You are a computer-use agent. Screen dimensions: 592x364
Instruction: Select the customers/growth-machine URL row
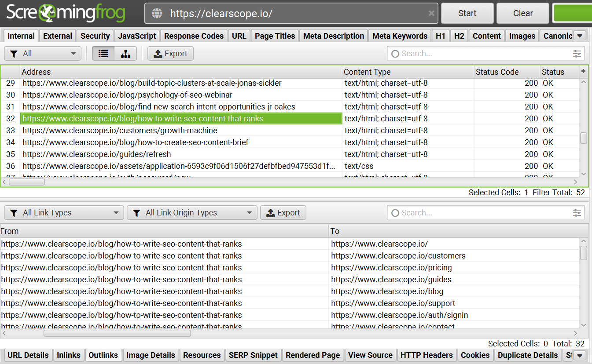point(290,131)
